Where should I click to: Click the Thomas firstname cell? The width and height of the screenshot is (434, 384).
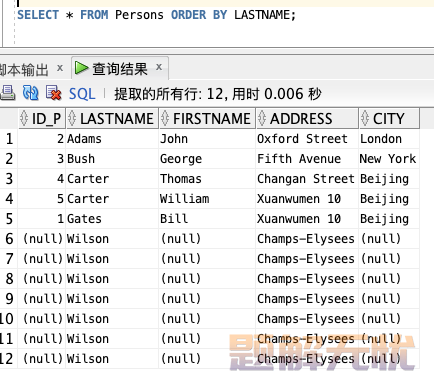(207, 179)
